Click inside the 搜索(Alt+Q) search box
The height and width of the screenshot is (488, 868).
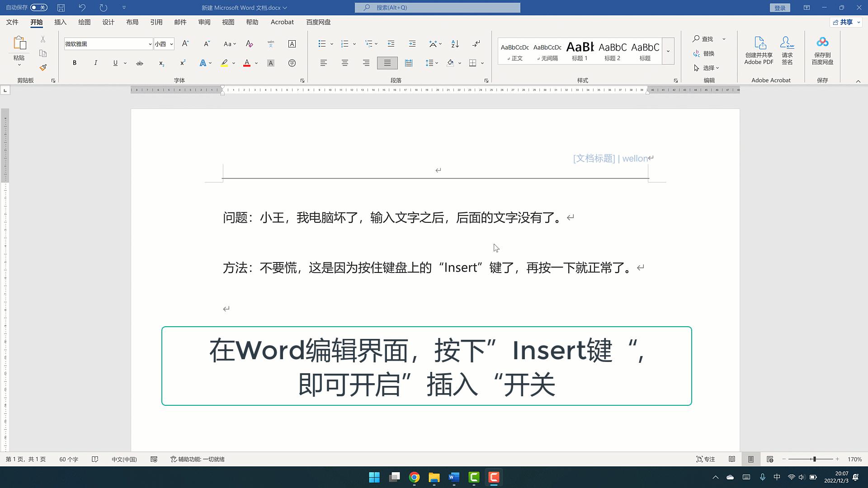pos(437,7)
